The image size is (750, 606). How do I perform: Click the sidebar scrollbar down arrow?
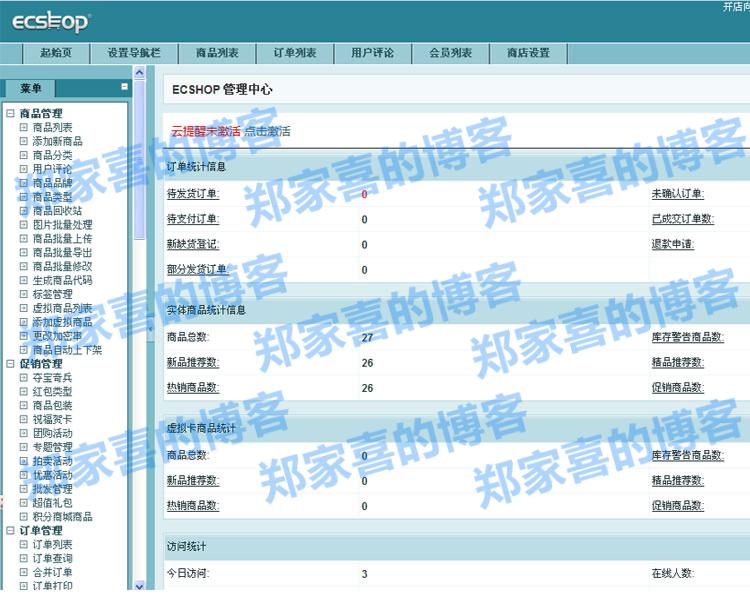(x=139, y=585)
